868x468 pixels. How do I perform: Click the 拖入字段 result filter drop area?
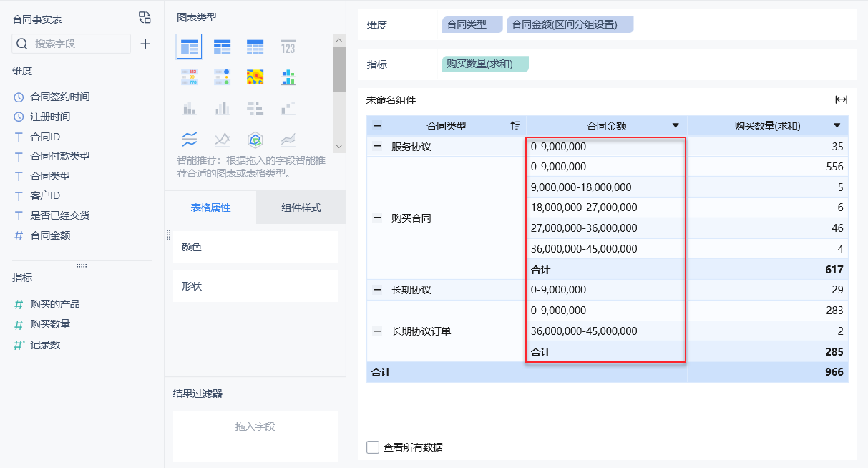pyautogui.click(x=255, y=435)
